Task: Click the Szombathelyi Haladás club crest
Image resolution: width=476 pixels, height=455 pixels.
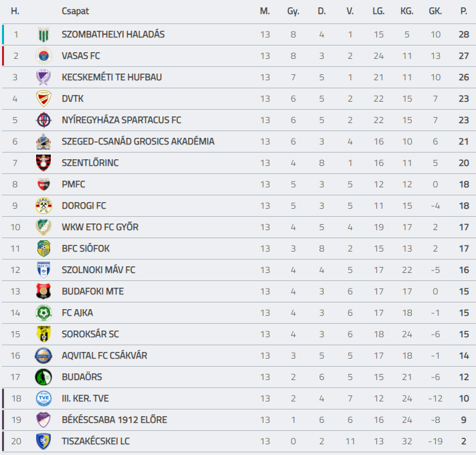Action: (43, 34)
